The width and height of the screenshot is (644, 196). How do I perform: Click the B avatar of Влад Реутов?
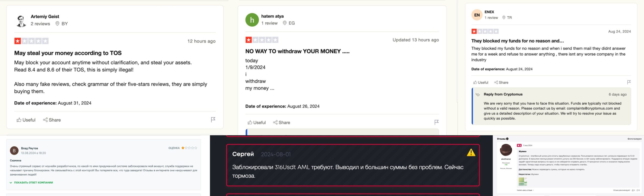point(14,150)
